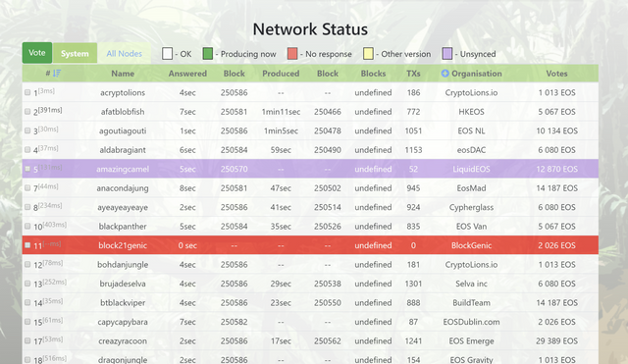This screenshot has height=364, width=628.
Task: Tick the blackpanther row checkbox
Action: click(x=27, y=227)
